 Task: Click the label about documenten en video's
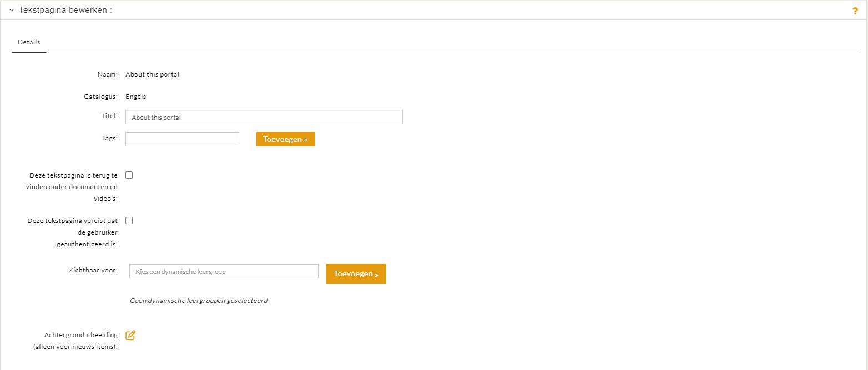[x=73, y=187]
